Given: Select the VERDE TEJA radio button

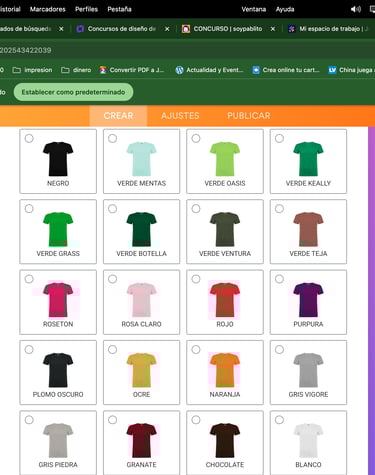Looking at the screenshot, I should pos(279,209).
